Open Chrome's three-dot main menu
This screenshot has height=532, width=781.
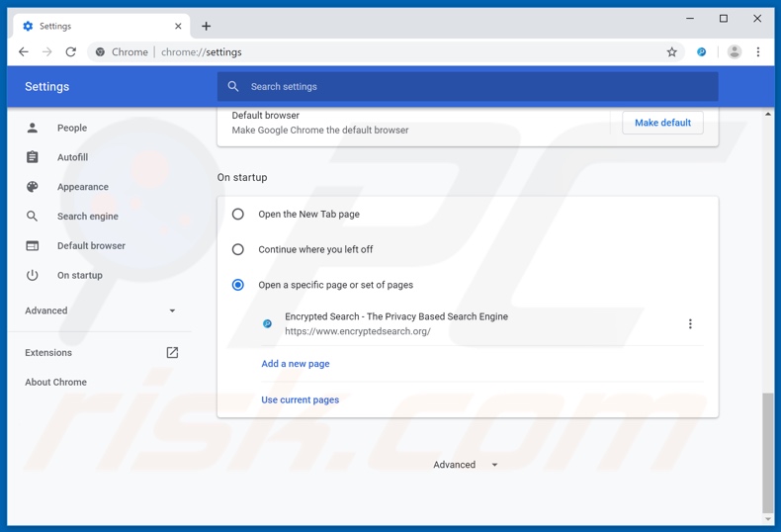[x=758, y=51]
